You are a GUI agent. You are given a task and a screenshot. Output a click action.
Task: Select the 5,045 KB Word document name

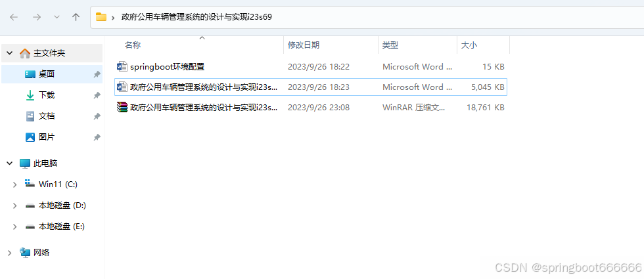pyautogui.click(x=204, y=87)
